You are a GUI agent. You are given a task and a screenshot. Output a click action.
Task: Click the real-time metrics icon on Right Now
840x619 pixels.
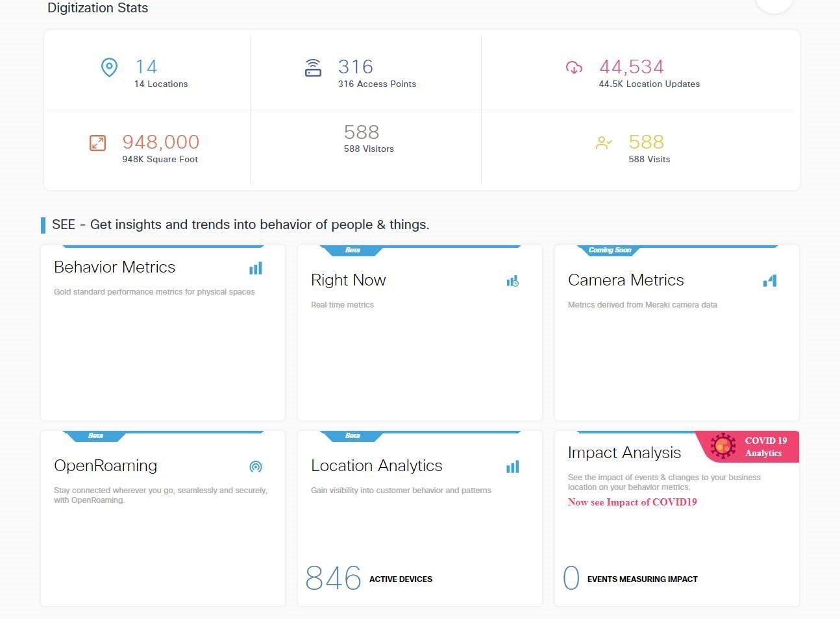point(512,280)
